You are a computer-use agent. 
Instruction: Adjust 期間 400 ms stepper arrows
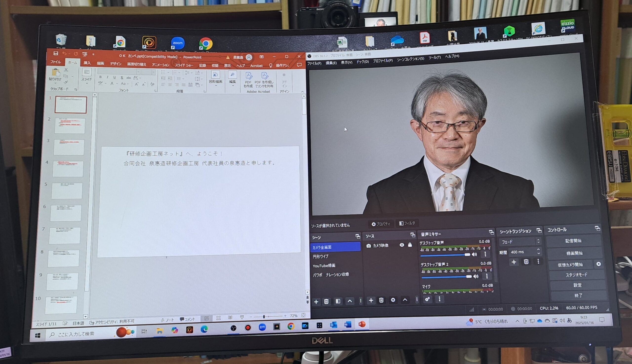(538, 252)
